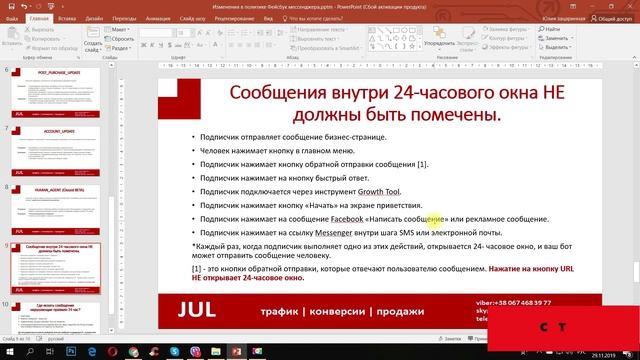Viewport: 640px width, 360px height.
Task: Apply Format Painter (Формат по образцу)
Action: [51, 48]
